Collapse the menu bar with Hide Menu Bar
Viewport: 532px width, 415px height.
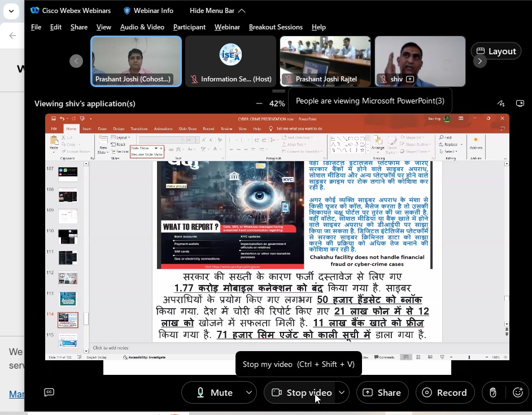[217, 11]
